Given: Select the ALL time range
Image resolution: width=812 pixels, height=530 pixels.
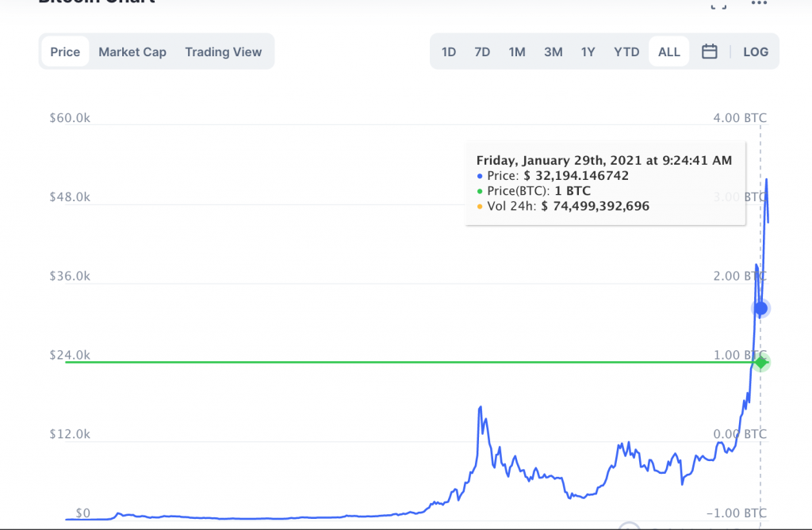Looking at the screenshot, I should pyautogui.click(x=669, y=51).
